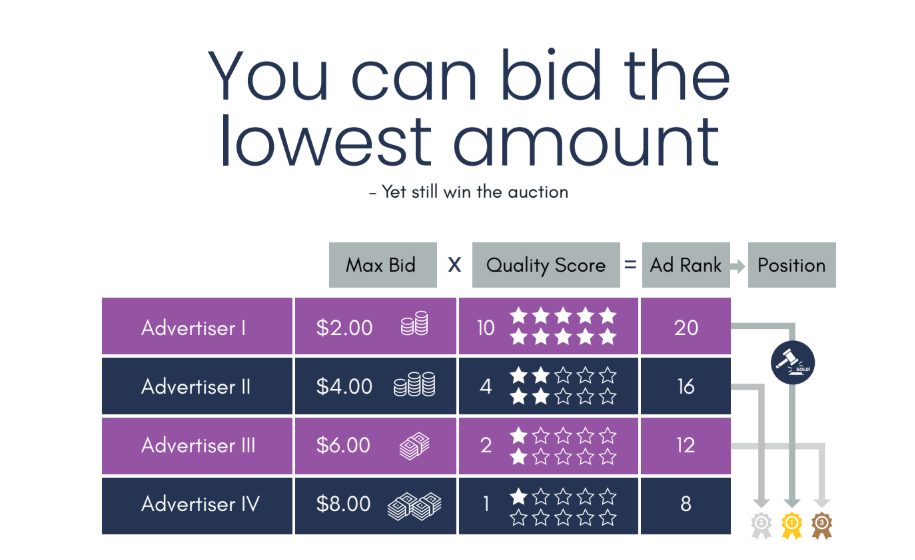Select the Ad Rank header box
Image resolution: width=915 pixels, height=560 pixels.
[x=686, y=265]
